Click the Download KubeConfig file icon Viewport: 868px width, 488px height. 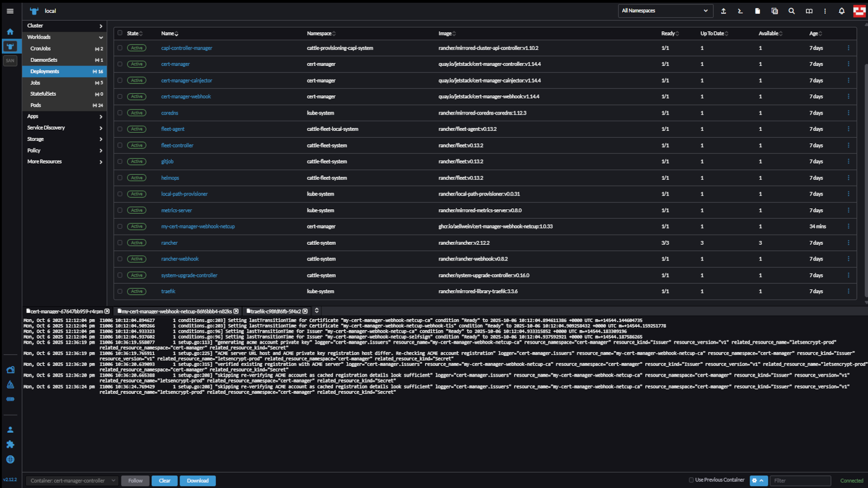tap(757, 11)
